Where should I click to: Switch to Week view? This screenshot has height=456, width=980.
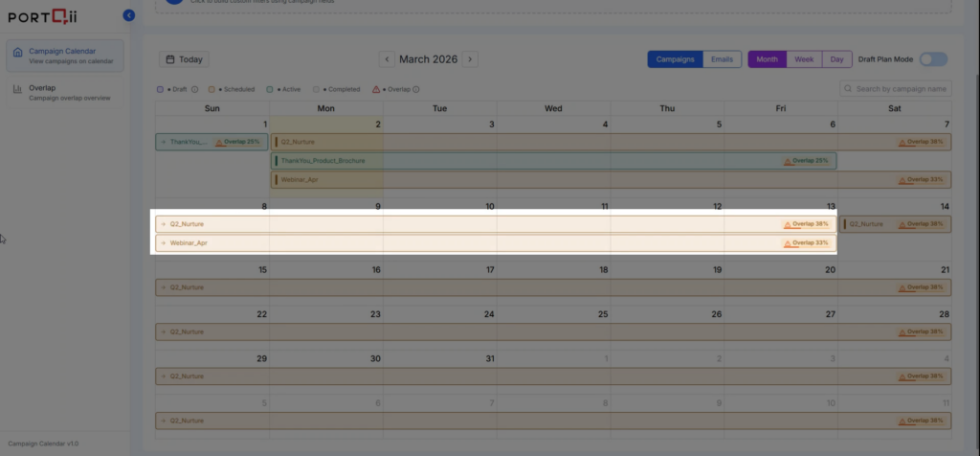pyautogui.click(x=804, y=59)
